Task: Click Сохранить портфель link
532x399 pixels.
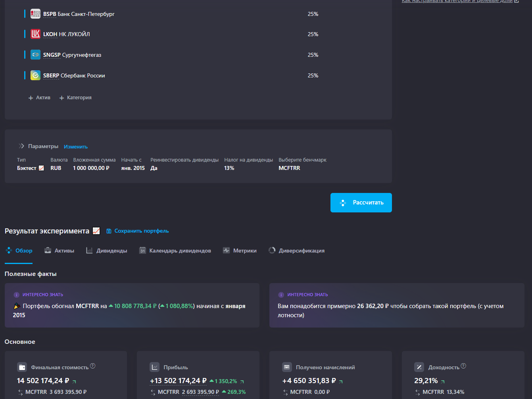Action: tap(142, 231)
